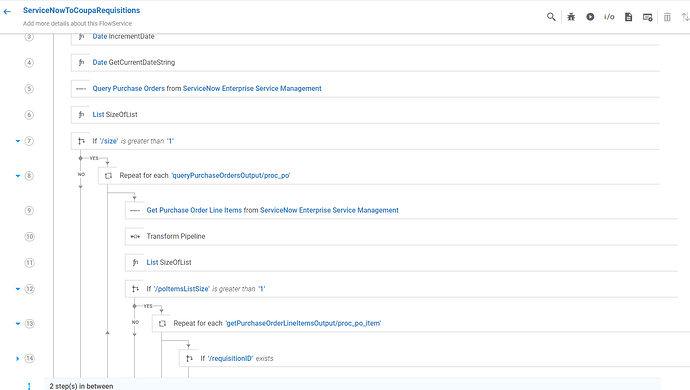Collapse step 7 If '/size' condition

(x=18, y=141)
